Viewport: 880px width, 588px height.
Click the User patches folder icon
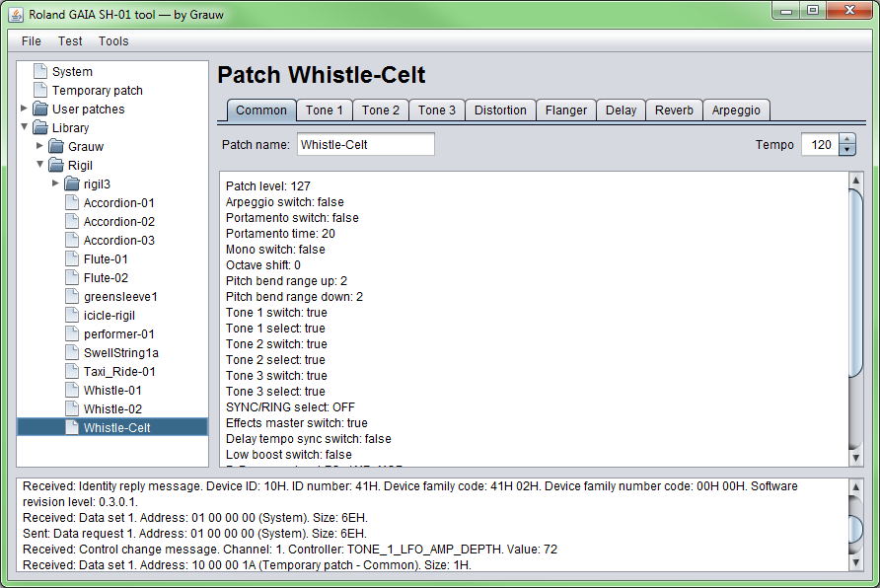(39, 109)
